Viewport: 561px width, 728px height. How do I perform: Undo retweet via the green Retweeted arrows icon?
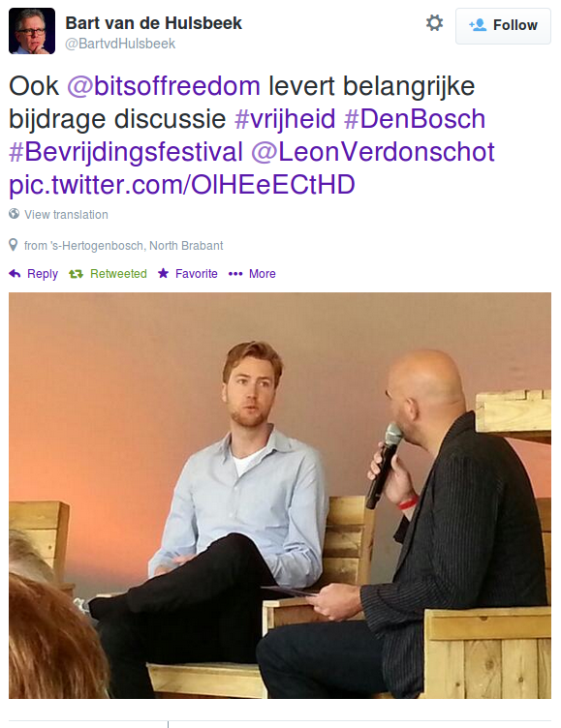(76, 274)
